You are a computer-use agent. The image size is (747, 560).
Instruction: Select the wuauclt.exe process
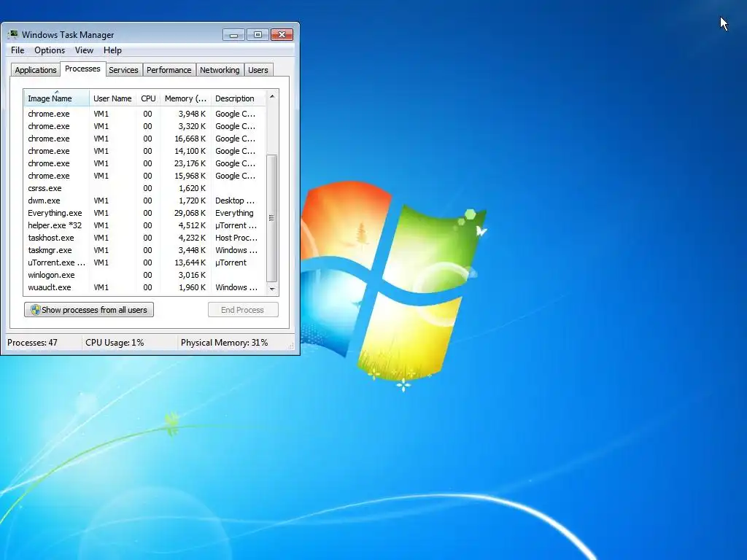click(x=144, y=287)
